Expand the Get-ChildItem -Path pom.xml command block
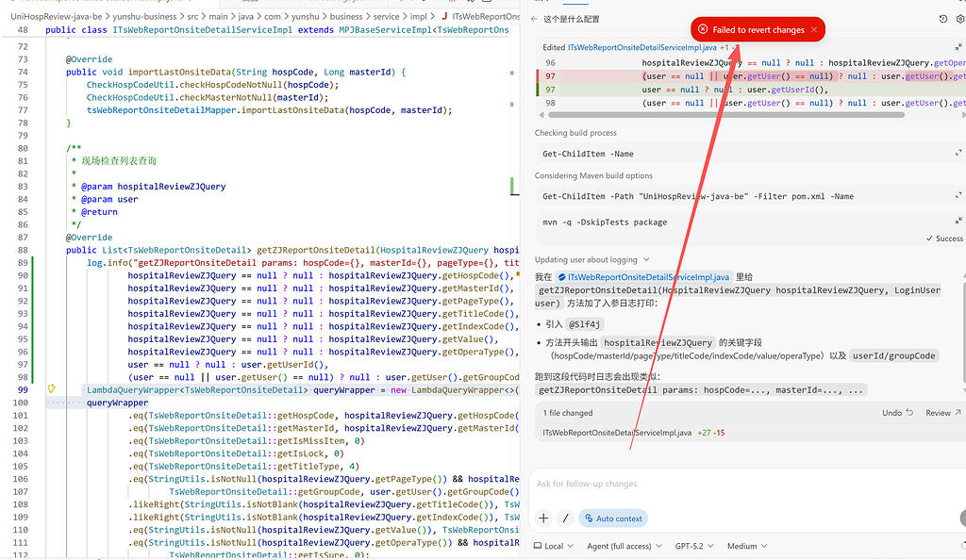966x560 pixels. (x=958, y=195)
